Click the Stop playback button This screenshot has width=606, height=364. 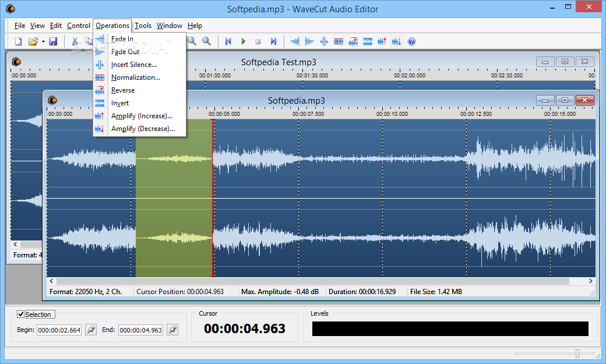(x=258, y=41)
